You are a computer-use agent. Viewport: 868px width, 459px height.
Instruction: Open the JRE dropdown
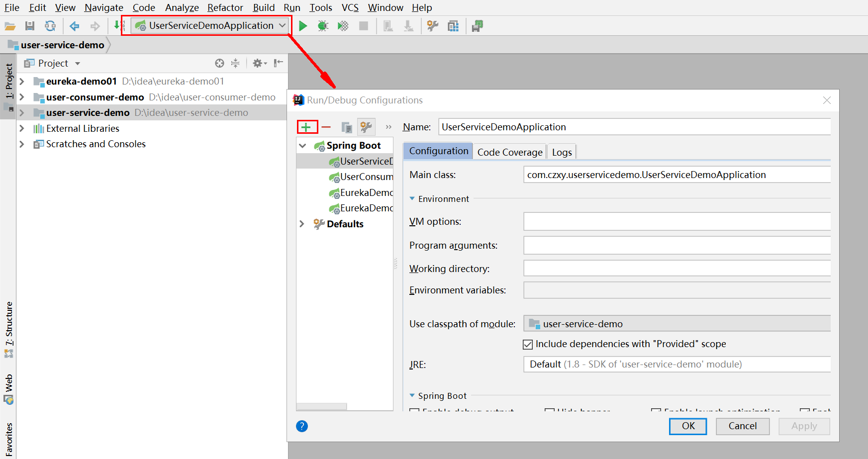click(677, 365)
